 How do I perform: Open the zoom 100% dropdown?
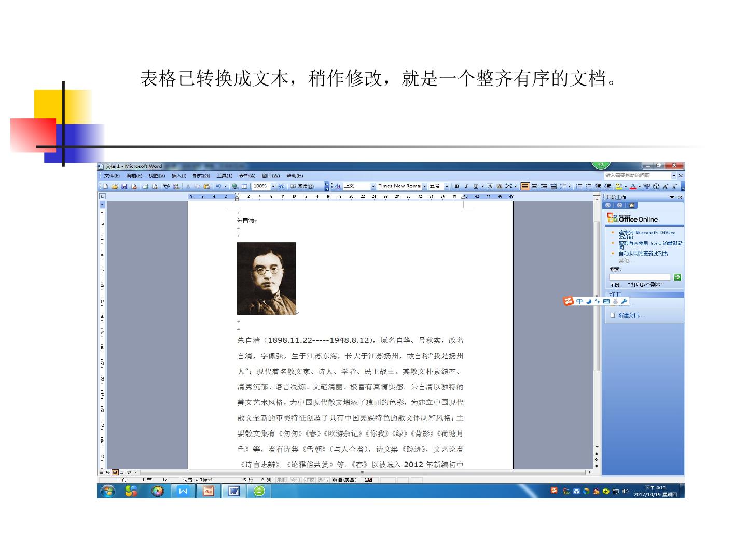tap(273, 186)
